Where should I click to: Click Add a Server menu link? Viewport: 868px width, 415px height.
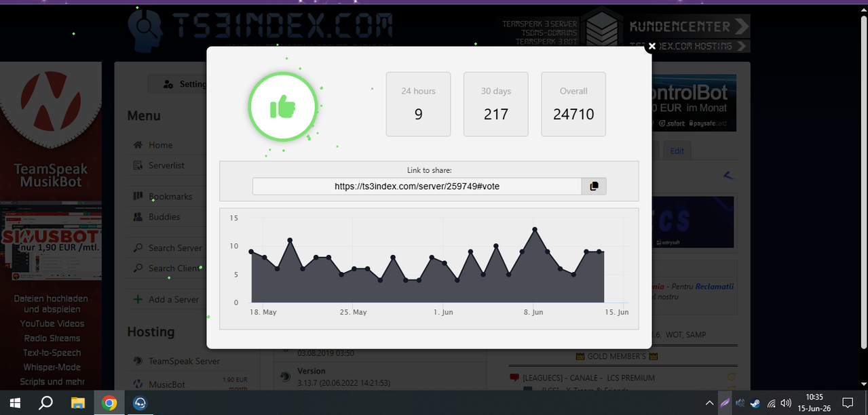click(174, 300)
